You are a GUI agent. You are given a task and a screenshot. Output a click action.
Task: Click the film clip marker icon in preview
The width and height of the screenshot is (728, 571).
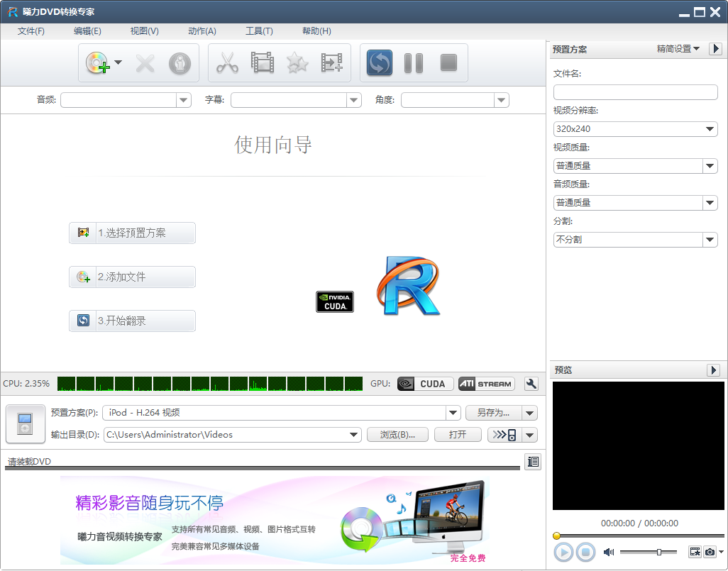[695, 552]
